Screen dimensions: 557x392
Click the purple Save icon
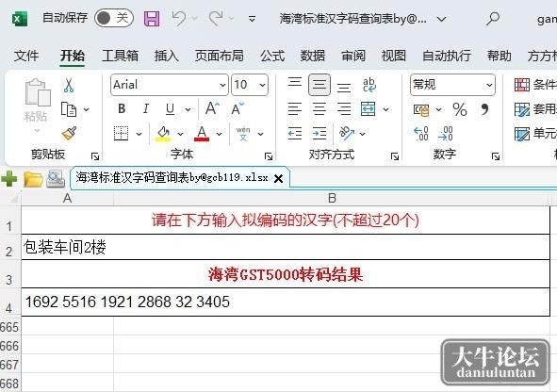pyautogui.click(x=152, y=18)
